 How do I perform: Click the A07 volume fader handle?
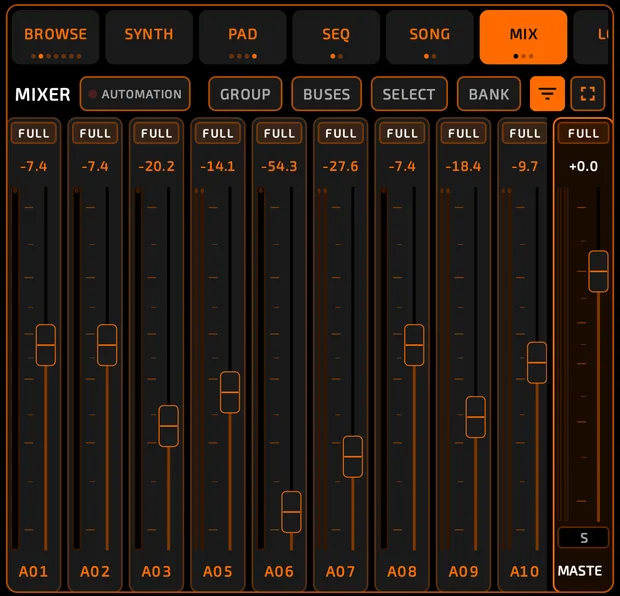(x=353, y=456)
